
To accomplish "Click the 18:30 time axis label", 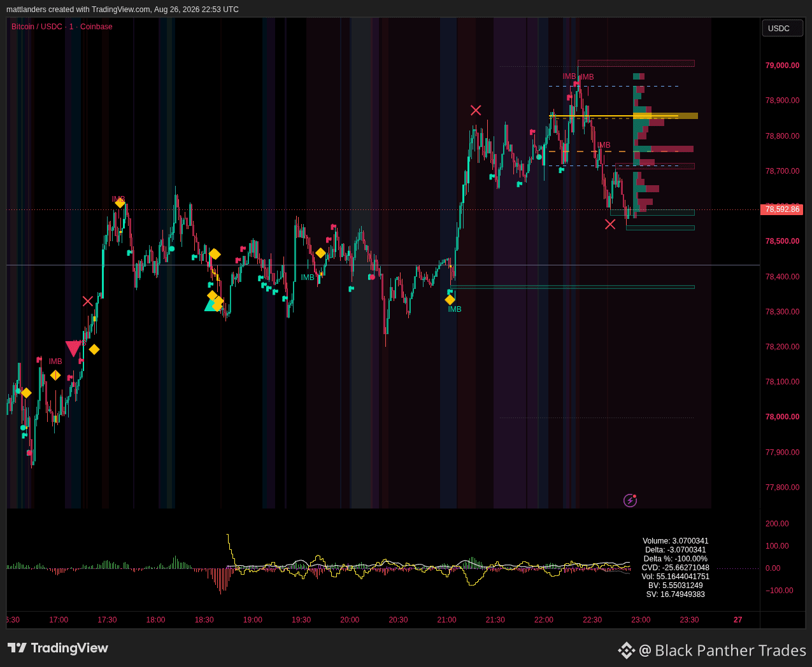I will coord(204,620).
